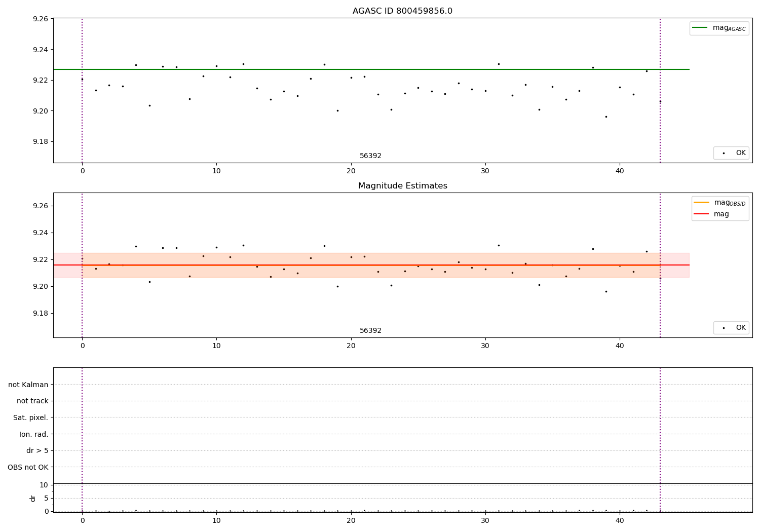Image resolution: width=760 pixels, height=532 pixels.
Task: Click the "40" x-tick under the bottom plot
Action: pyautogui.click(x=620, y=521)
